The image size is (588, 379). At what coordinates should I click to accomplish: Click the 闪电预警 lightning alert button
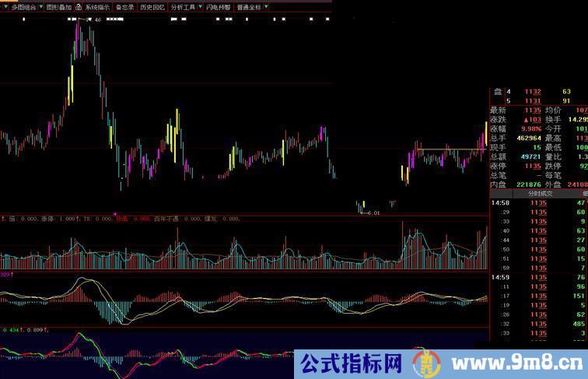[219, 7]
